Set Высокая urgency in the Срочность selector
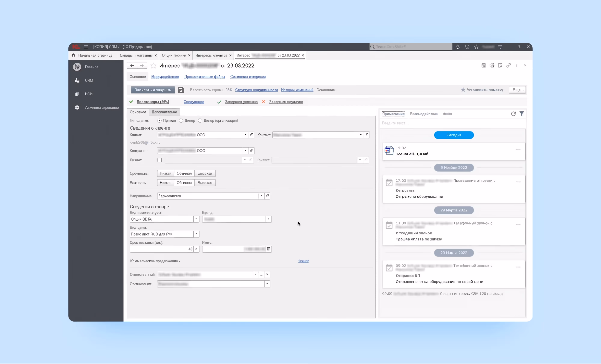Image resolution: width=601 pixels, height=364 pixels. click(205, 173)
